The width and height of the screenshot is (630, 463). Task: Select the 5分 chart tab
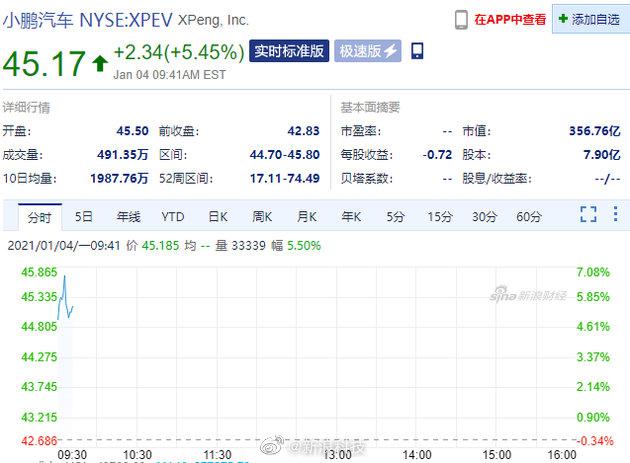[395, 217]
